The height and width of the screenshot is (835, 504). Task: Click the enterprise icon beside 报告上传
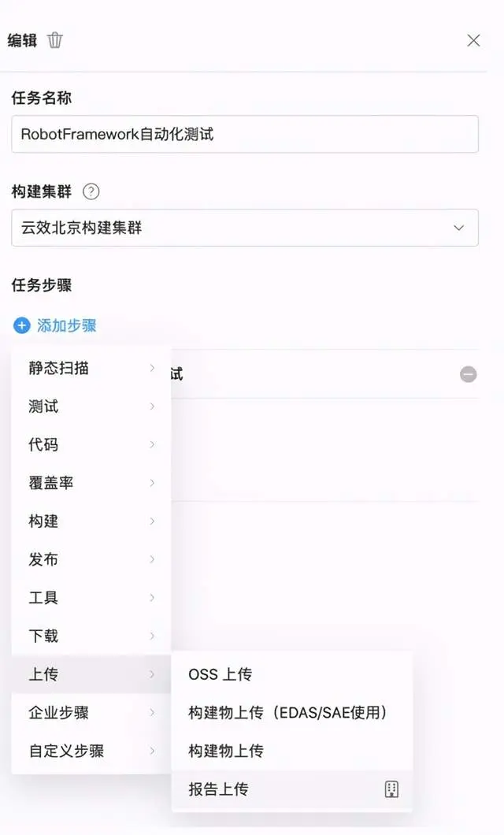pos(391,789)
